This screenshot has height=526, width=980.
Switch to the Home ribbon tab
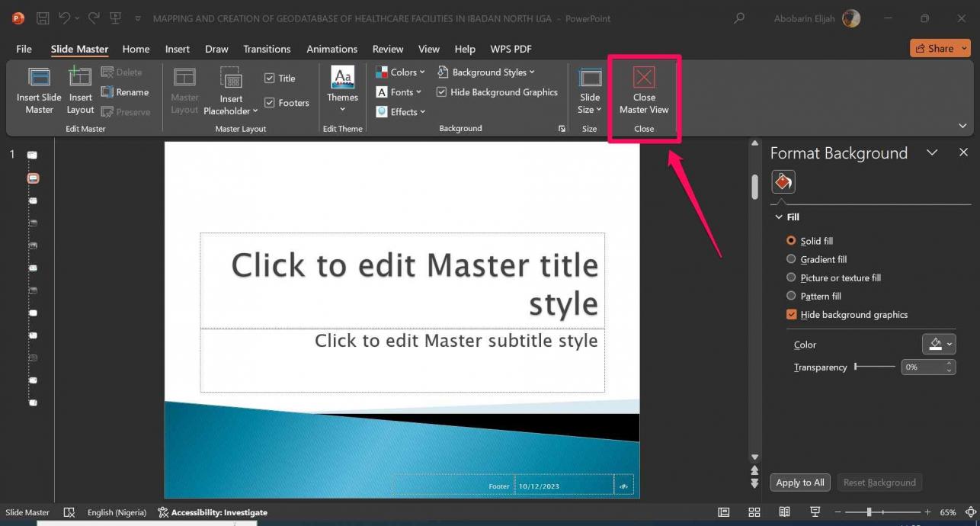click(x=136, y=49)
